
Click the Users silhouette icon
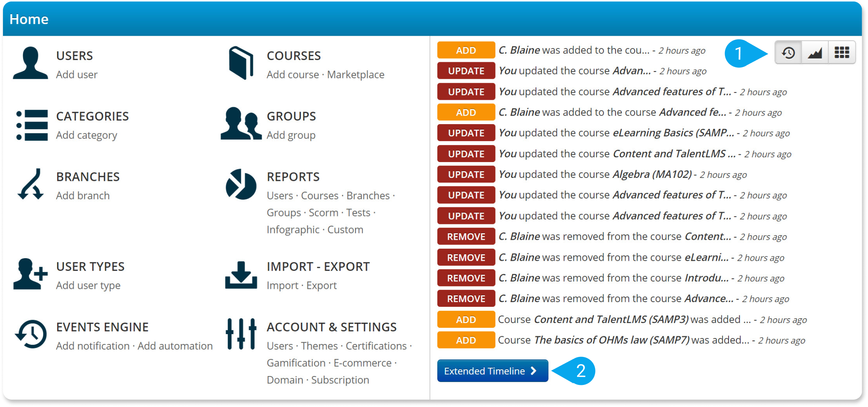tap(30, 63)
